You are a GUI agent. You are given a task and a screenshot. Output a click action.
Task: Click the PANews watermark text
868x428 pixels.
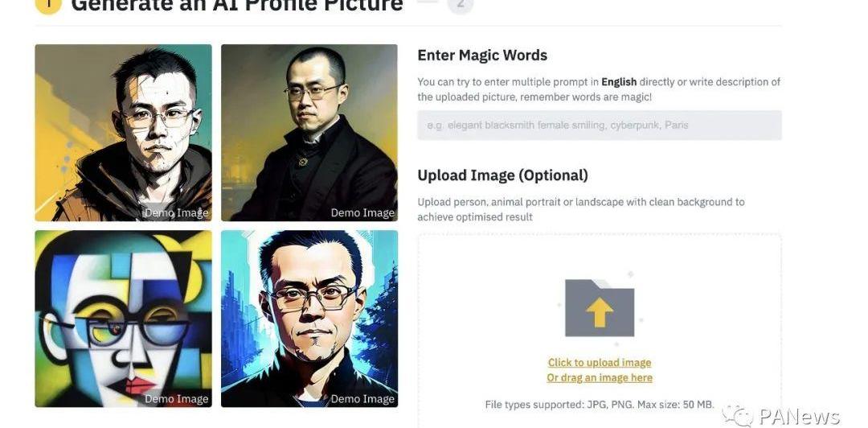(800, 417)
